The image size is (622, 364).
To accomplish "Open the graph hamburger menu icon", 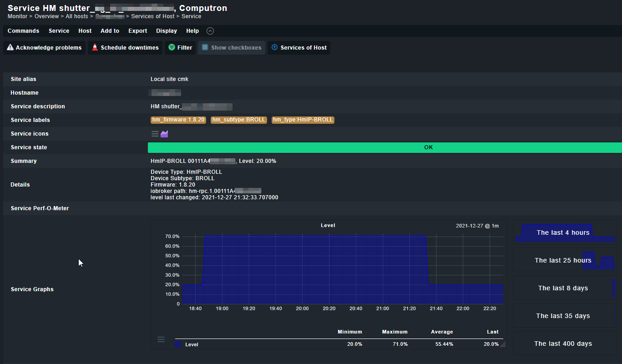I will [x=161, y=339].
